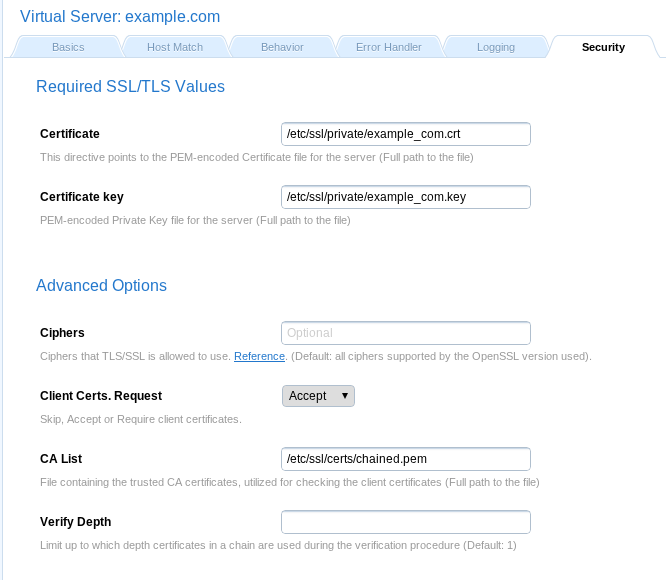Expand the Client Certs. Request dropdown
666x580 pixels.
318,396
